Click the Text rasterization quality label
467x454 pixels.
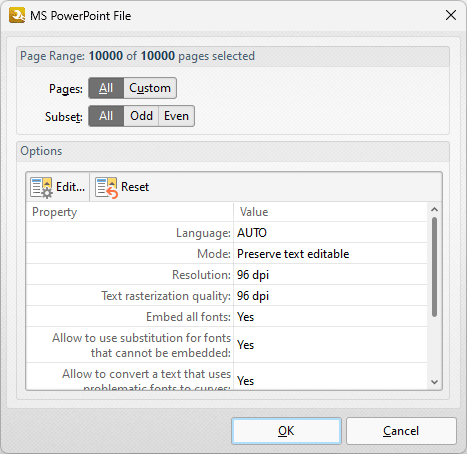pos(166,296)
